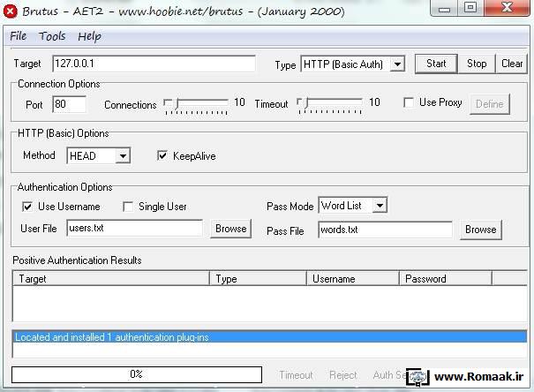Screen dimensions: 534x392
Task: Toggle the KeepAlive checkbox
Action: tap(162, 155)
